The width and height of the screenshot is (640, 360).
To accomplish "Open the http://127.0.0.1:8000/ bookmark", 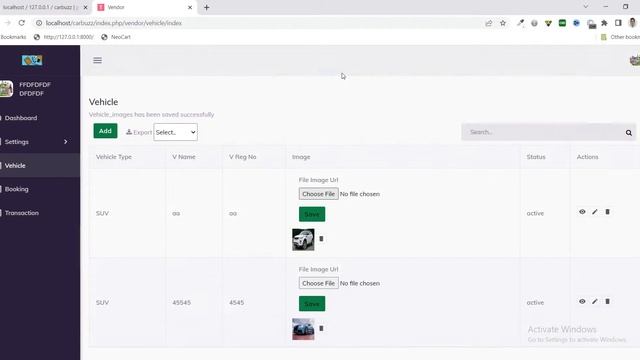I will pyautogui.click(x=64, y=37).
